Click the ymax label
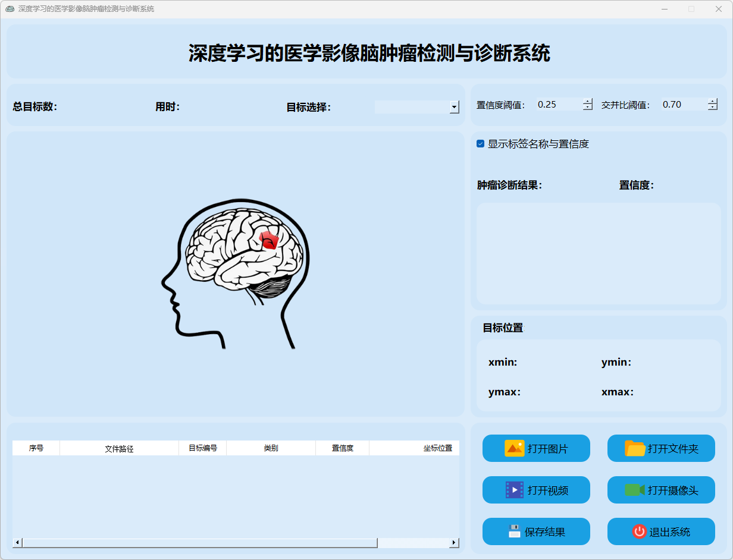 coord(505,392)
